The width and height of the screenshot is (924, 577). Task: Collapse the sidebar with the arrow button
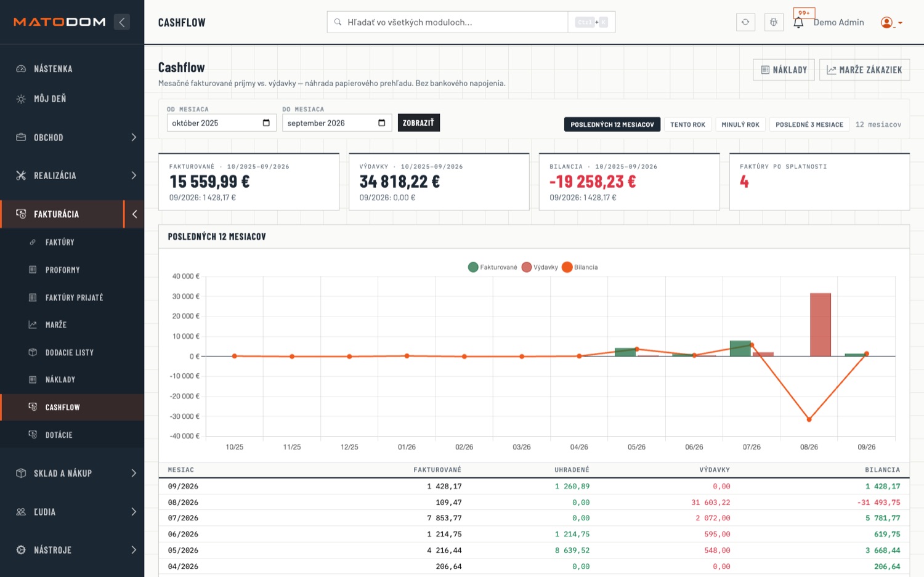coord(122,22)
